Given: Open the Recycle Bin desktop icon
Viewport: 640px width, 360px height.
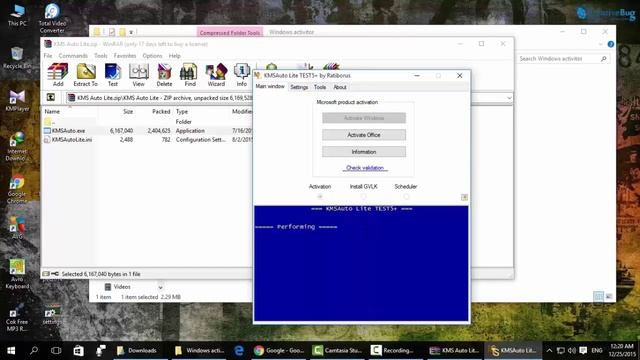Looking at the screenshot, I should 17,58.
